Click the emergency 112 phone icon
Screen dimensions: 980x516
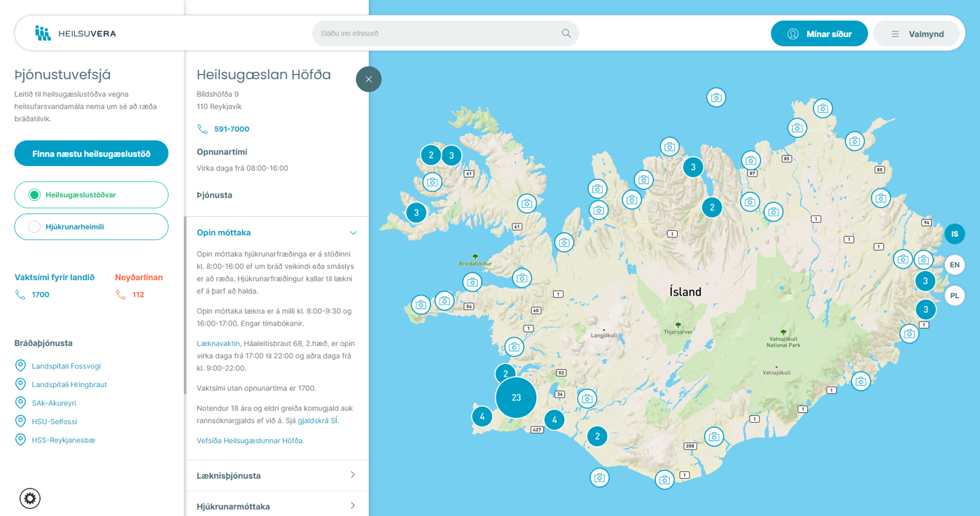tap(121, 295)
